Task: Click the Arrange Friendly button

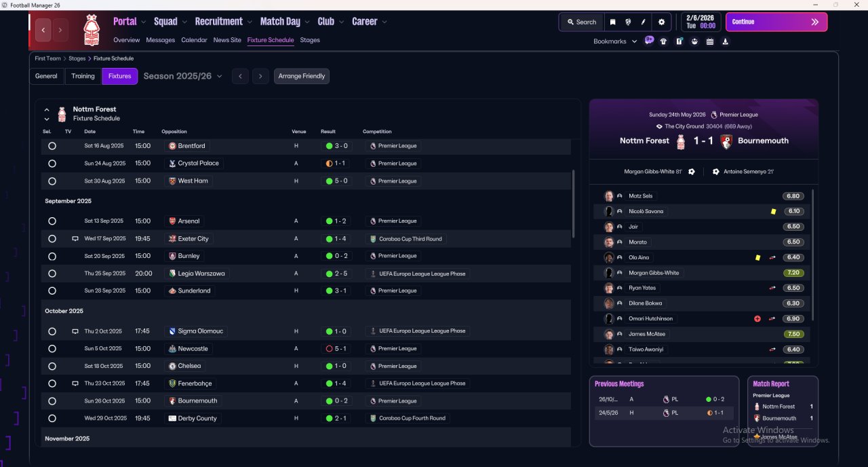Action: coord(302,76)
